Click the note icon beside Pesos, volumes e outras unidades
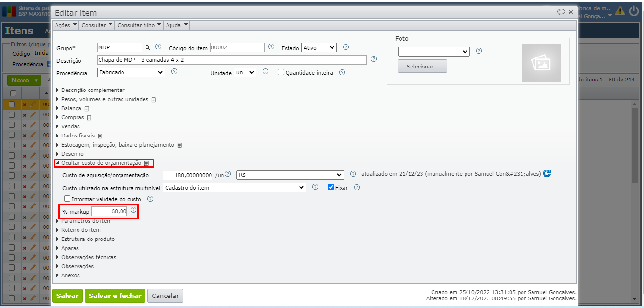Screen dimensions: 644x308 tap(154, 100)
